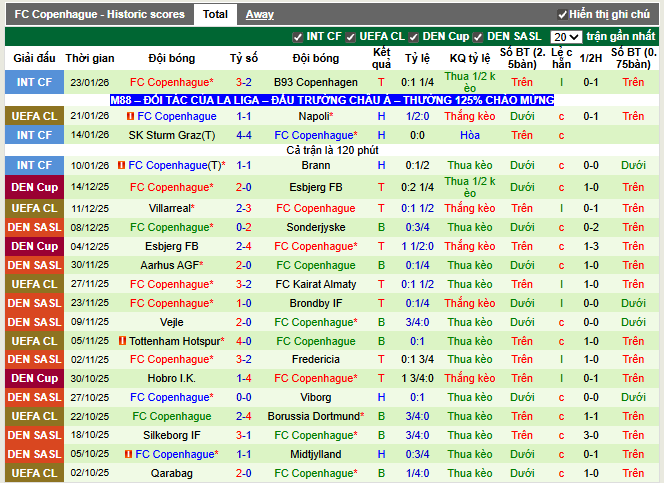Select half-time score 3-0 in Silkeborg row
This screenshot has height=483, width=664.
(x=590, y=435)
